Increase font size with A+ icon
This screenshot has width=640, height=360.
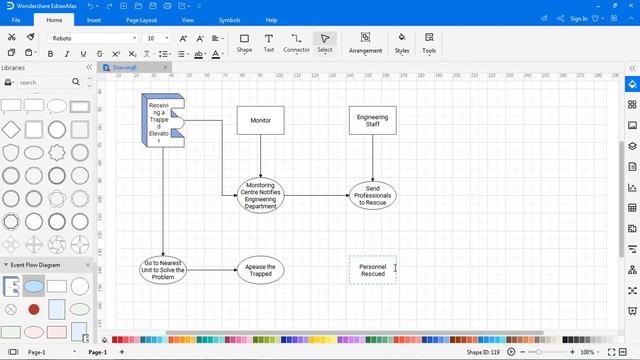pyautogui.click(x=183, y=38)
